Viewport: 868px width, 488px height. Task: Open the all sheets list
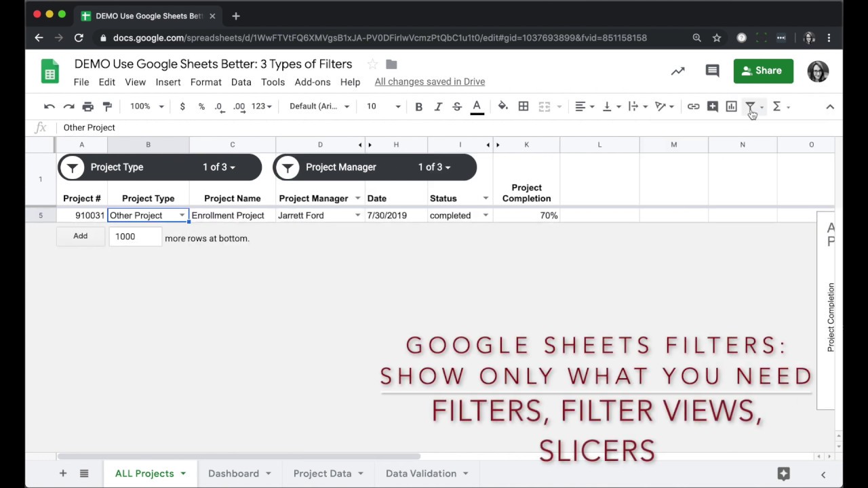84,474
